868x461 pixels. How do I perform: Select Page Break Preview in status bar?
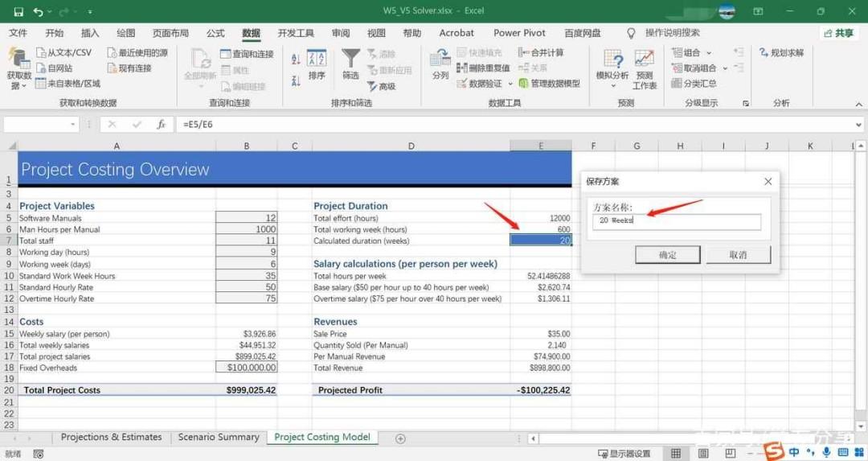[731, 454]
